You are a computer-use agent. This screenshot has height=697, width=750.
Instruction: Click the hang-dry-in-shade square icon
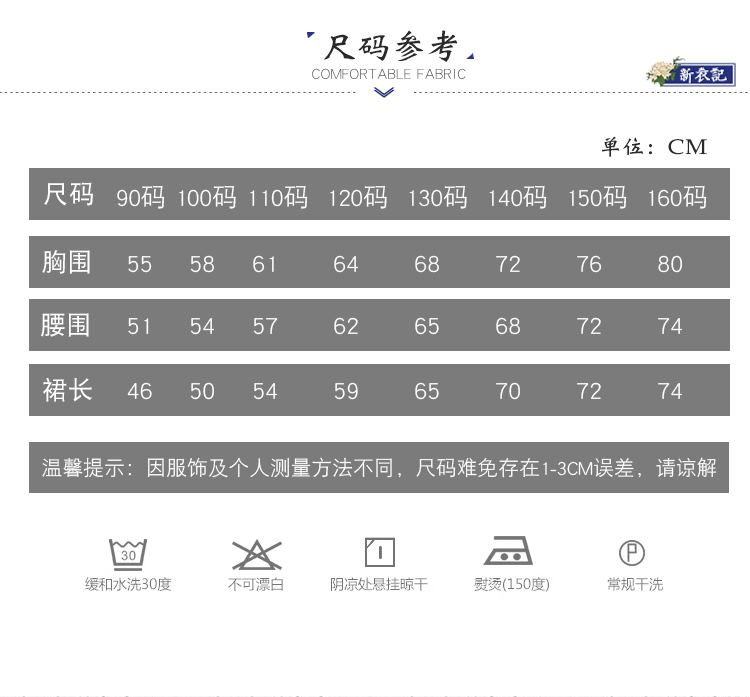[379, 552]
